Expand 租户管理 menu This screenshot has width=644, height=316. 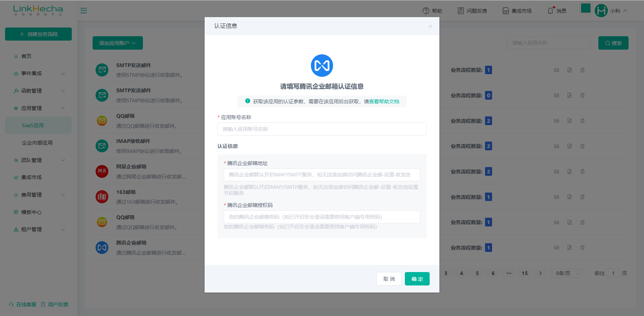coord(39,229)
